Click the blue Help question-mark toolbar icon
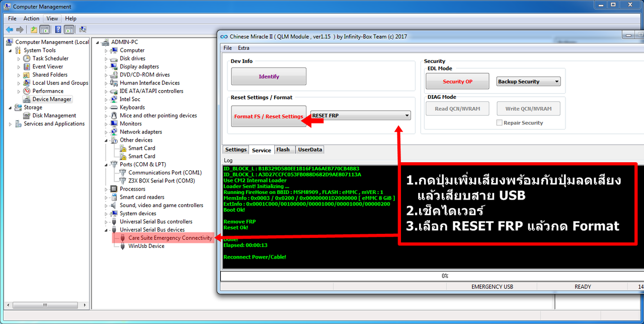This screenshot has width=644, height=324. point(58,30)
